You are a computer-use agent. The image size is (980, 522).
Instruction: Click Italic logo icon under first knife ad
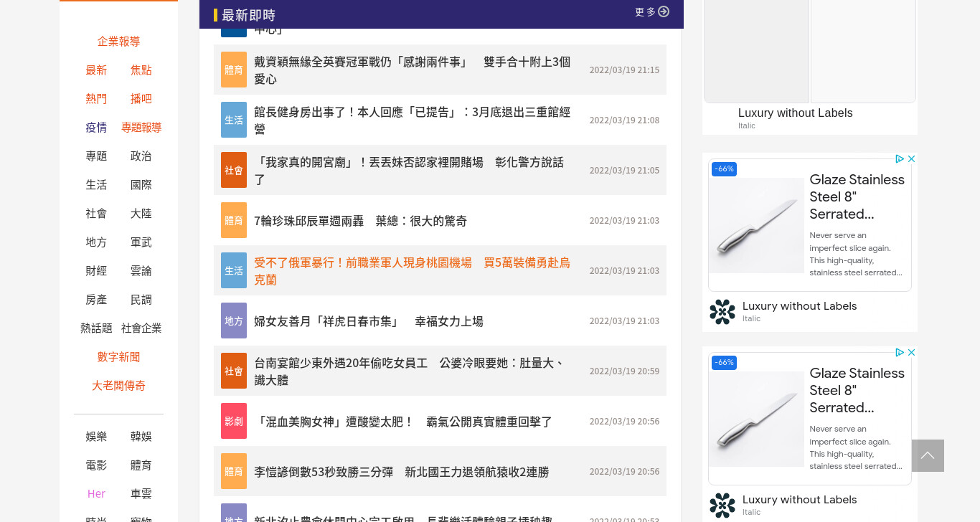pos(722,312)
